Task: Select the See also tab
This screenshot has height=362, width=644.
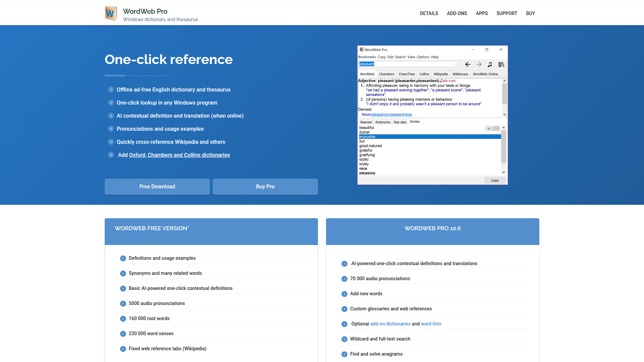Action: click(x=400, y=122)
